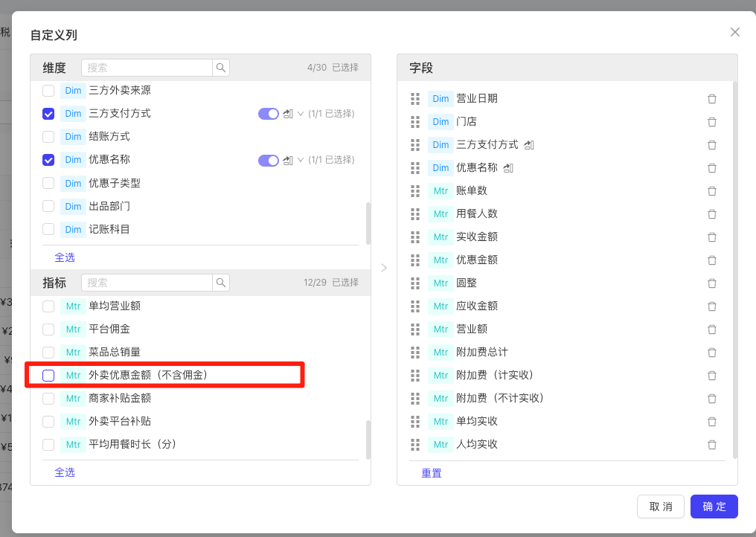
Task: Check the 记账科目 dimension
Action: [48, 230]
